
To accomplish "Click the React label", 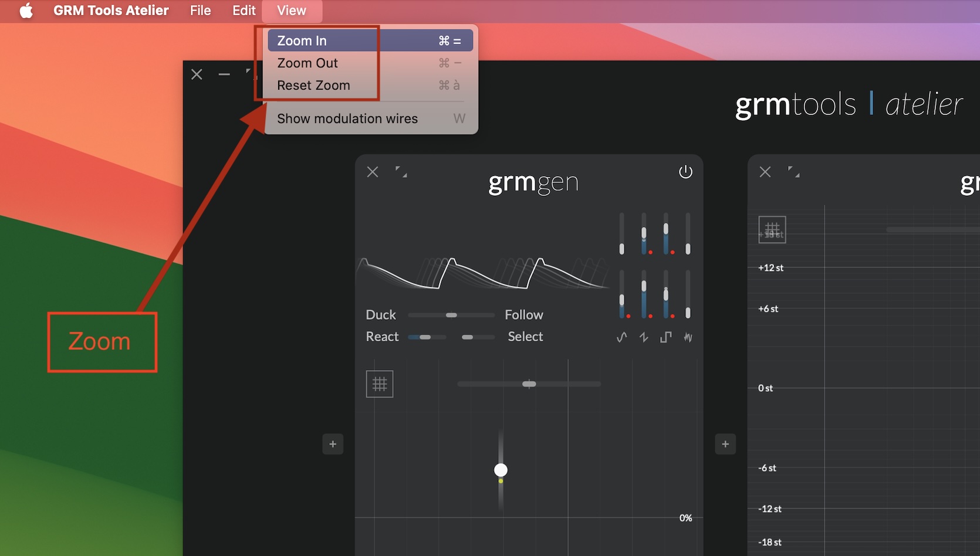I will coord(382,337).
